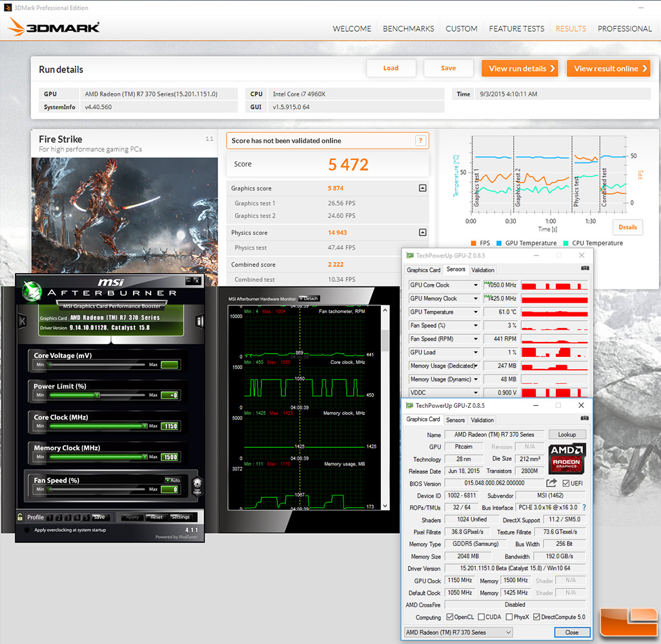
Task: Toggle the DirectCompute 5.0 checkbox
Action: click(x=536, y=617)
